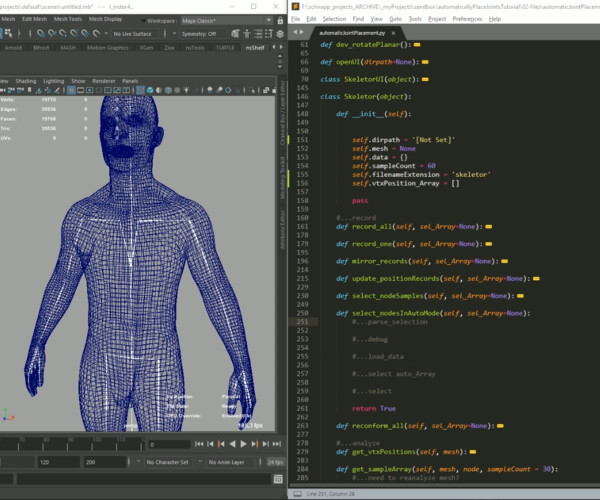Viewport: 600px width, 500px height.
Task: Click the Sublime Text tab navigation arrows
Action: click(x=298, y=32)
